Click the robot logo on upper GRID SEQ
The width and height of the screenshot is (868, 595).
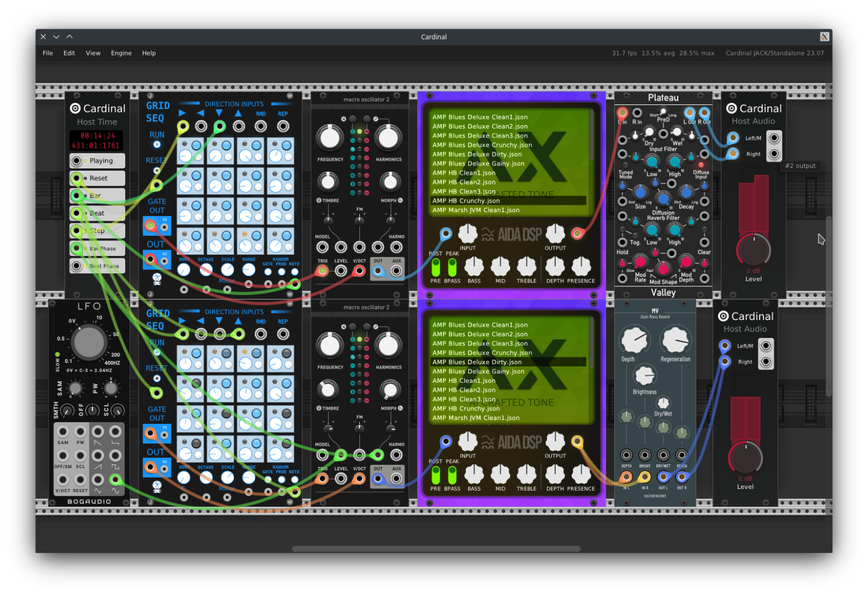tap(157, 278)
